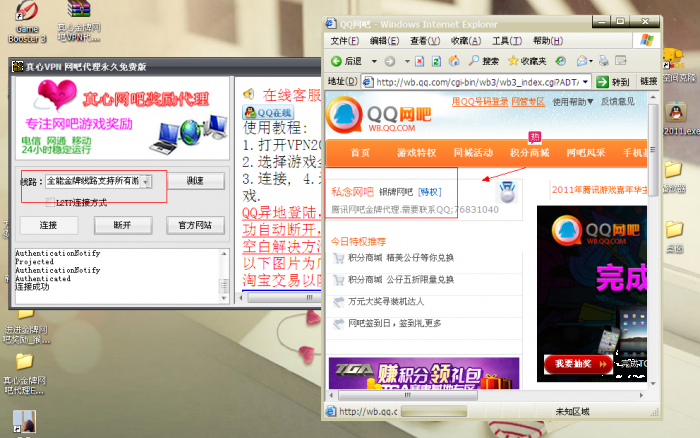
Task: Go to the Home page icon in IE
Action: [454, 61]
